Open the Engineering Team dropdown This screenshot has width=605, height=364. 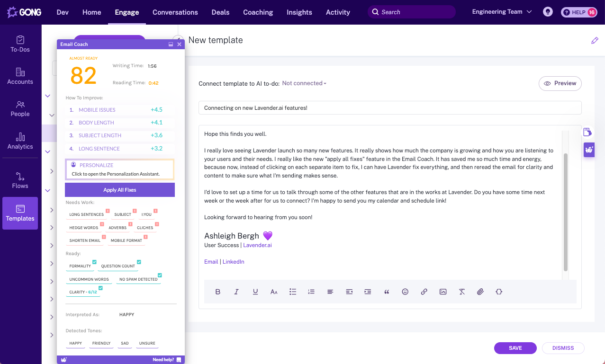coord(502,12)
